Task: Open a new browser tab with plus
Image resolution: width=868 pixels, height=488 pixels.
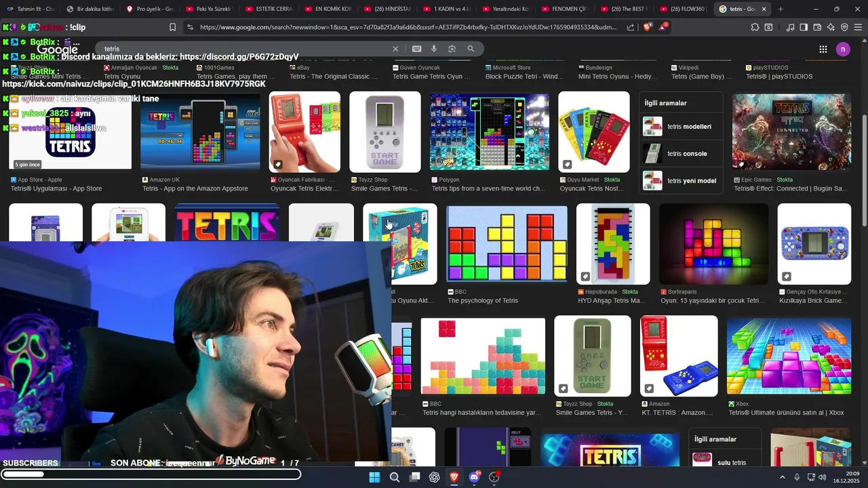Action: (x=781, y=9)
